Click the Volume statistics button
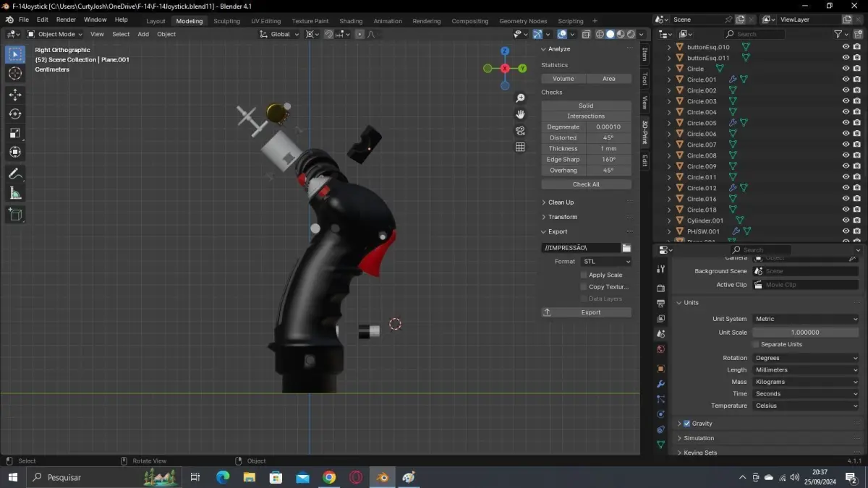868x488 pixels. coord(563,78)
